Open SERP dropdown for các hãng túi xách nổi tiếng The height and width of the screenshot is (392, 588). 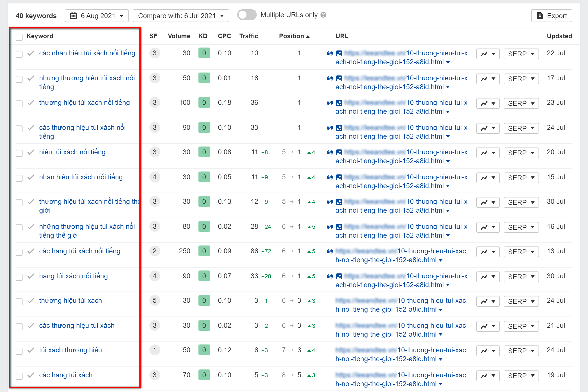tap(521, 252)
